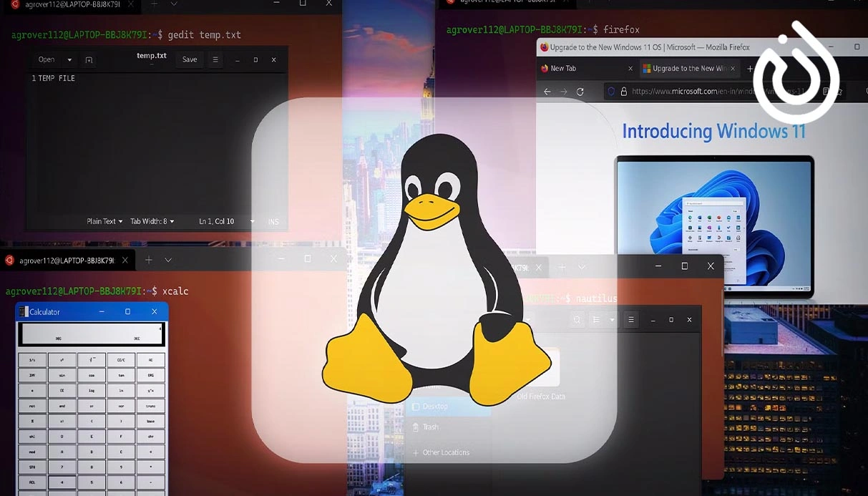Viewport: 868px width, 496px height.
Task: Click the 9 key on xcalc
Action: [x=121, y=467]
